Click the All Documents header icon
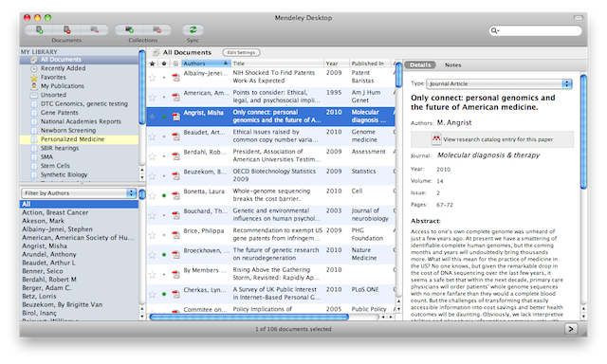This screenshot has width=607, height=364. click(156, 52)
